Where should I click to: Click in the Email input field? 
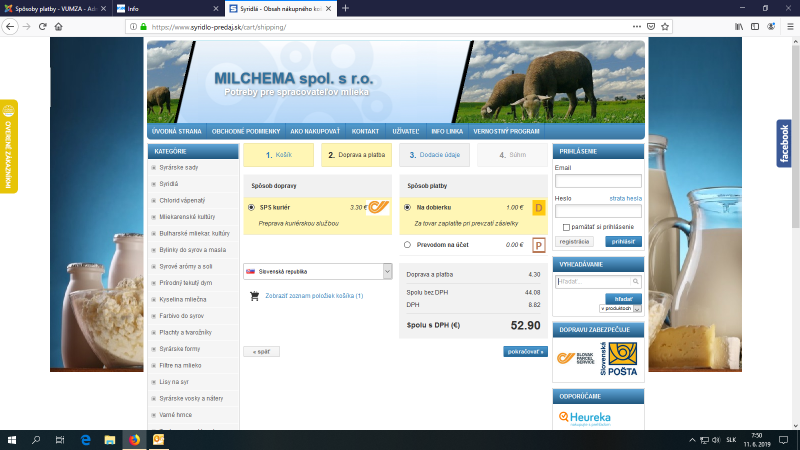coord(598,181)
